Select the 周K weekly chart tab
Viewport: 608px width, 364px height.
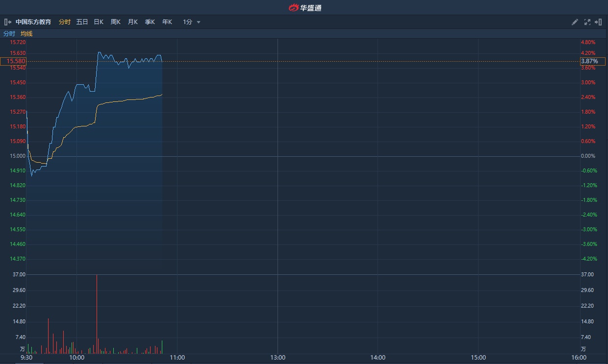[116, 22]
